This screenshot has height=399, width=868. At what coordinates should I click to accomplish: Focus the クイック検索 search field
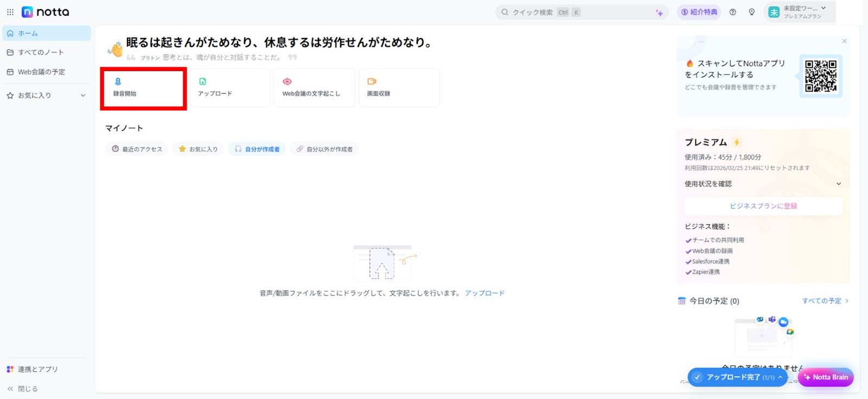click(582, 12)
